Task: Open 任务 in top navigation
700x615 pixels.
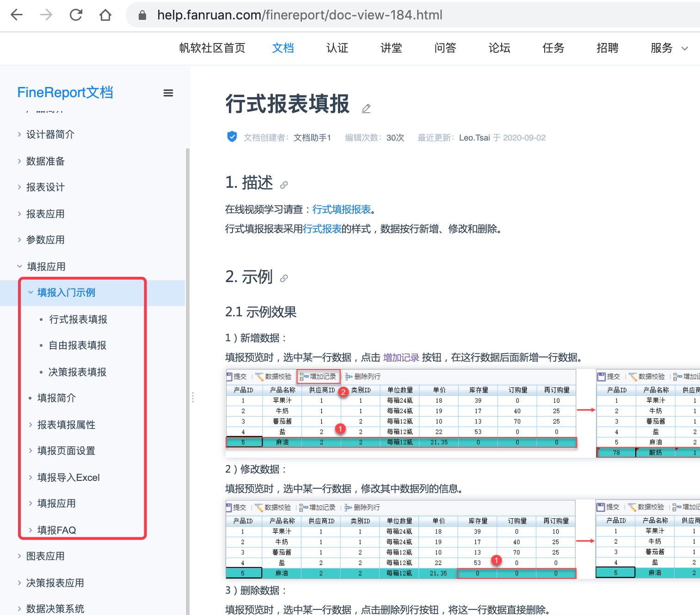Action: pos(553,48)
